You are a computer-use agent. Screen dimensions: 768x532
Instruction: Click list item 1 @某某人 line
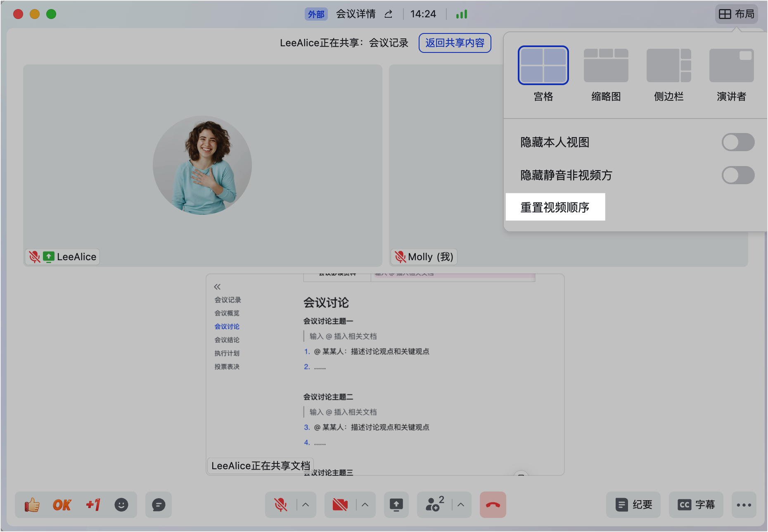click(367, 351)
